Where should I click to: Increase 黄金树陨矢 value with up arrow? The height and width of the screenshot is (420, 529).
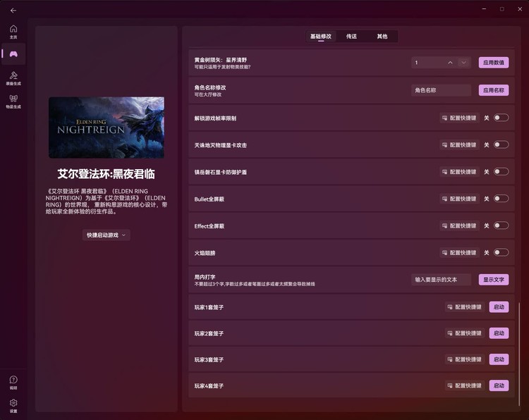pos(450,63)
